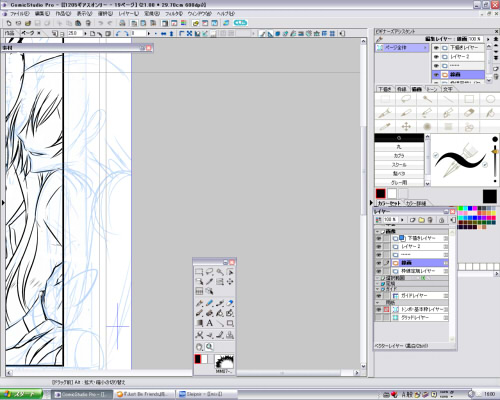Select the blue pencil tool in floating toolbox
Image resolution: width=500 pixels, height=400 pixels.
pos(209,303)
